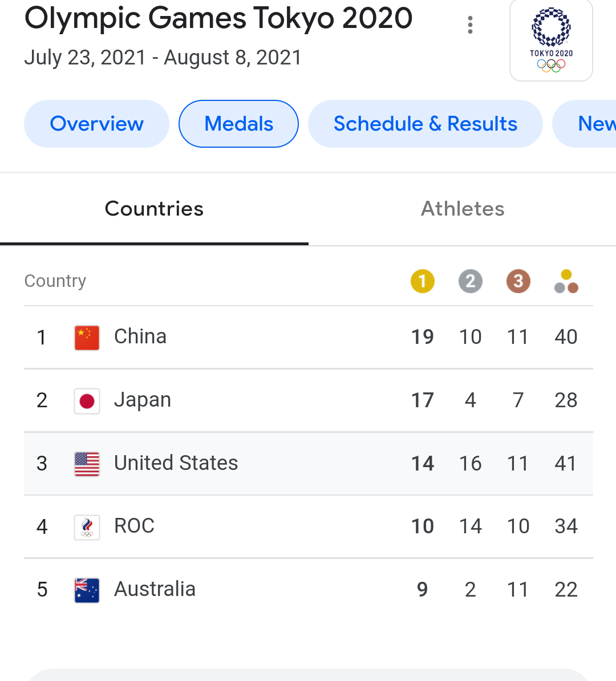This screenshot has width=616, height=681.
Task: Open China's medal row
Action: tap(308, 338)
